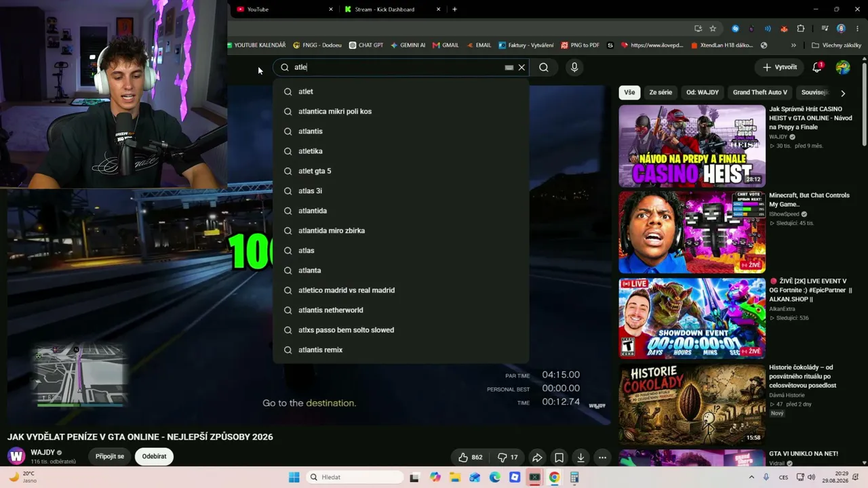Viewport: 868px width, 488px height.
Task: Open the CHAT GPT bookmark
Action: point(366,45)
